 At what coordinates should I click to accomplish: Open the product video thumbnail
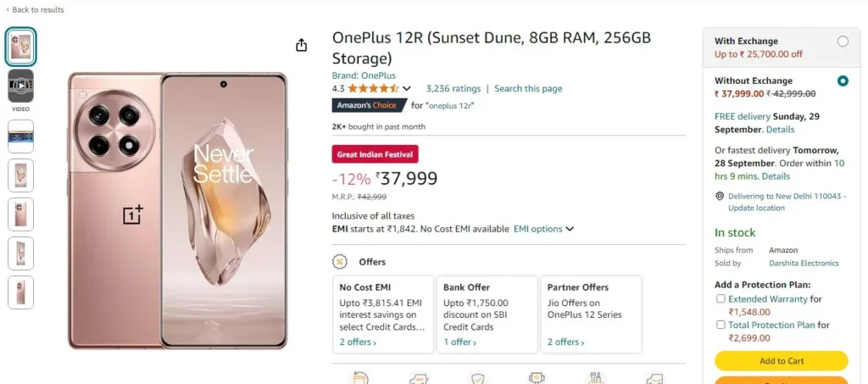tap(20, 86)
